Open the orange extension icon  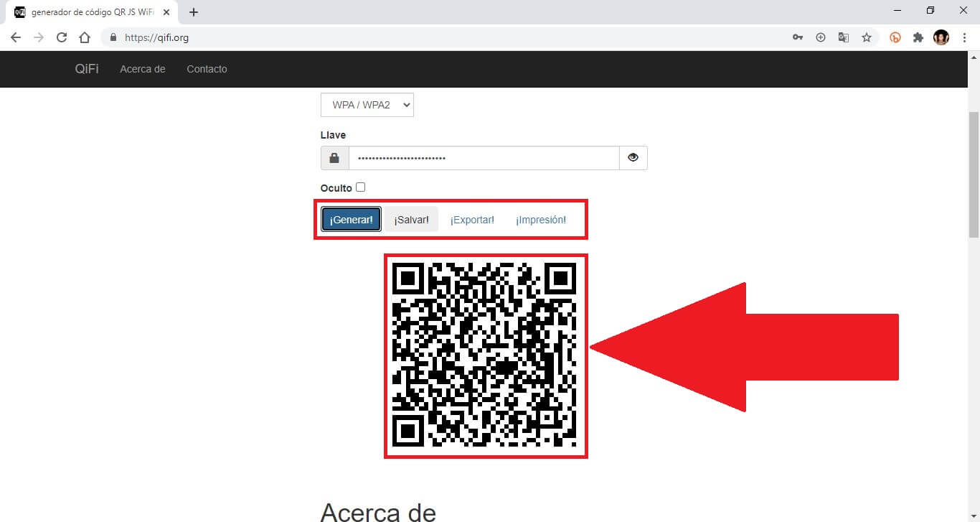(895, 37)
